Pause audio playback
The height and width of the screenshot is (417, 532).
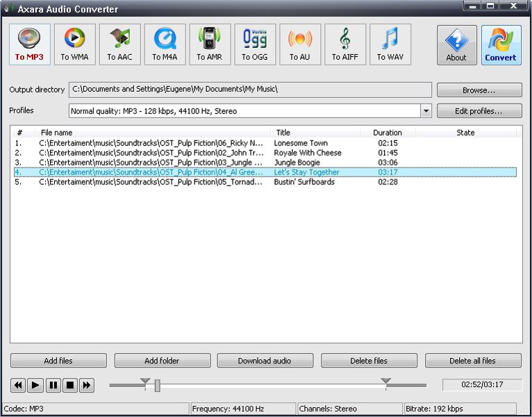click(x=53, y=385)
